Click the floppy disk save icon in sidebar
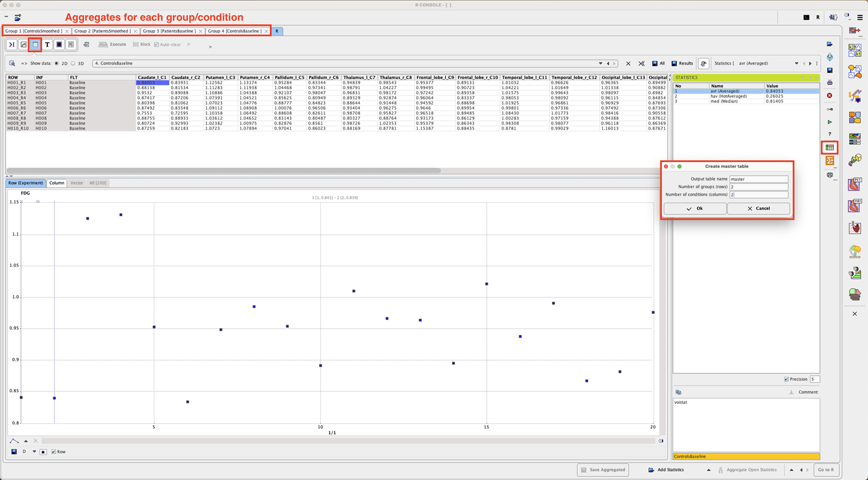Image resolution: width=868 pixels, height=480 pixels. (x=830, y=71)
